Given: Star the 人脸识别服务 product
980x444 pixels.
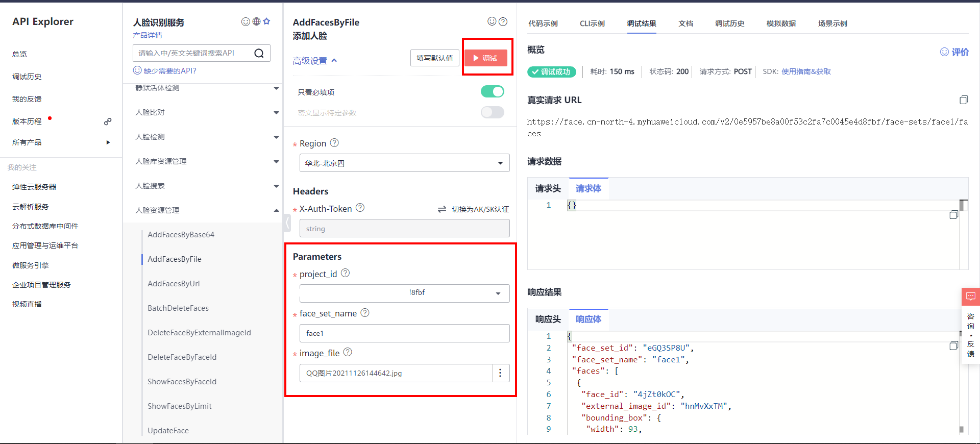Looking at the screenshot, I should 266,21.
